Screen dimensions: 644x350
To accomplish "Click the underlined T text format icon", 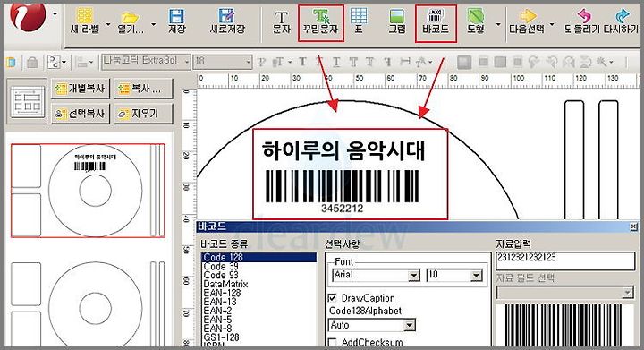I will pyautogui.click(x=336, y=62).
